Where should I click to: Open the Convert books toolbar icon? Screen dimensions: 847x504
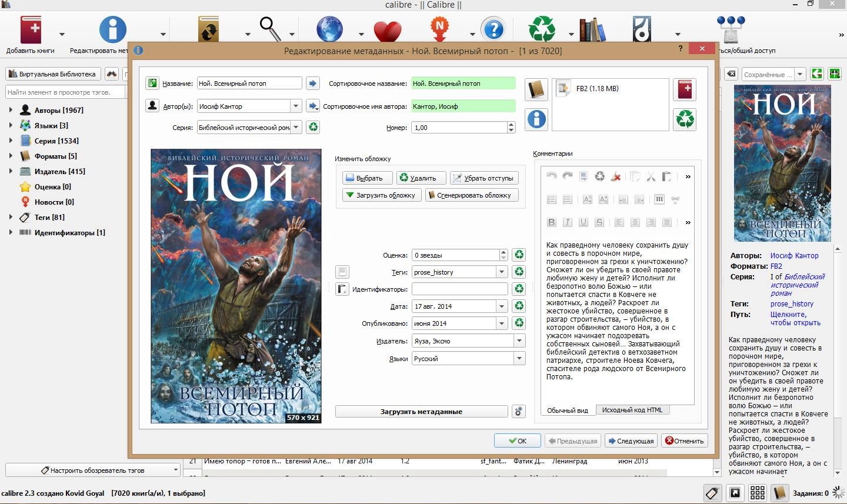point(208,29)
